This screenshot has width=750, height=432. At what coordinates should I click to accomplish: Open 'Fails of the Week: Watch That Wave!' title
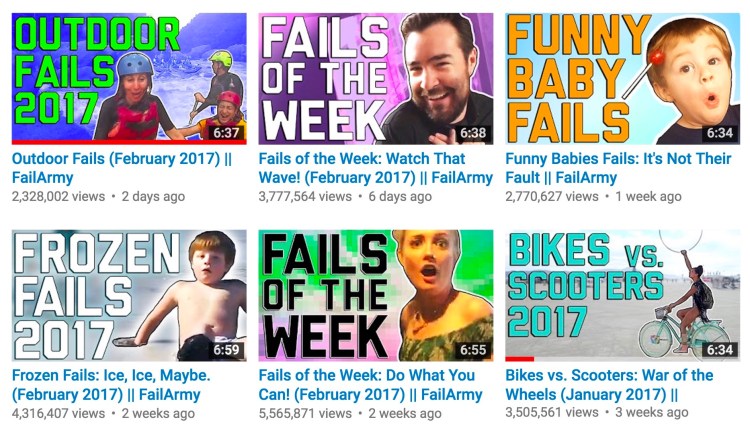(x=375, y=168)
